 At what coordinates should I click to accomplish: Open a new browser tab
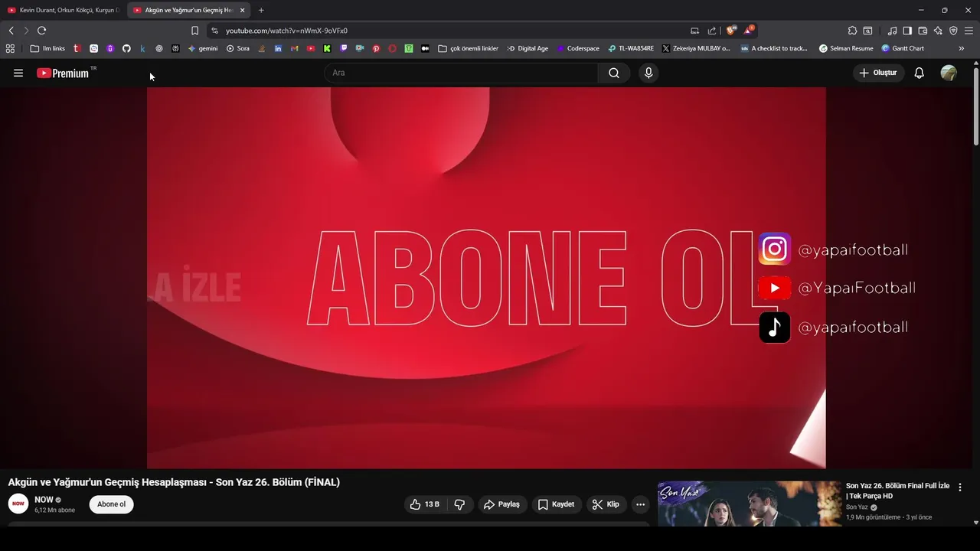261,10
